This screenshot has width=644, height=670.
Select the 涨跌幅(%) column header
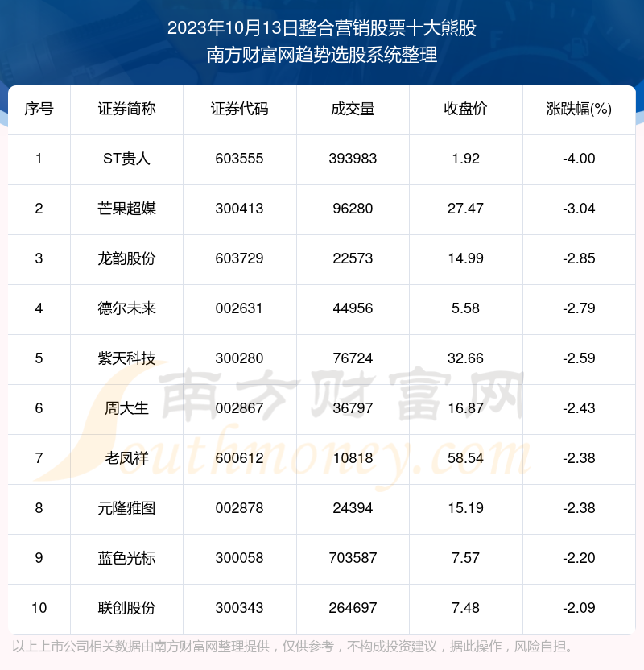(x=579, y=110)
